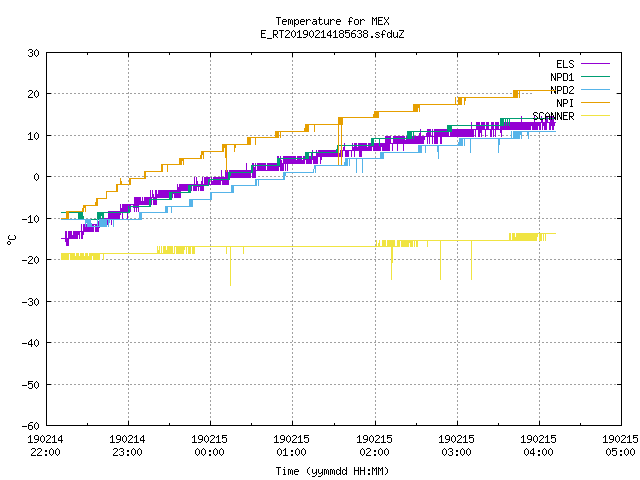Viewport: 640px width, 480px height.
Task: Click x-axis label 190214 22:00
Action: click(x=45, y=445)
